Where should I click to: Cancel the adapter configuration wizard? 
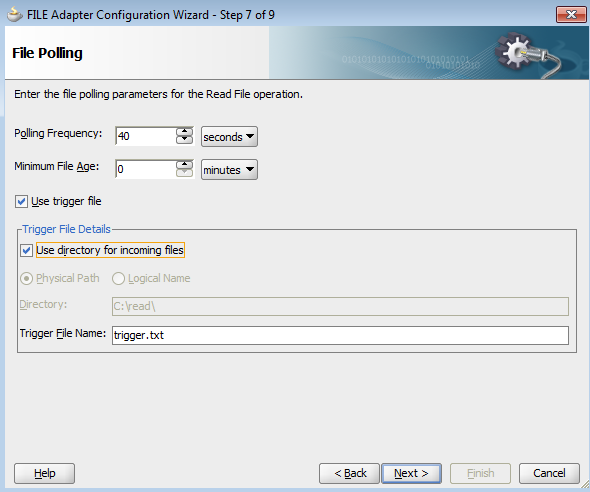(549, 473)
